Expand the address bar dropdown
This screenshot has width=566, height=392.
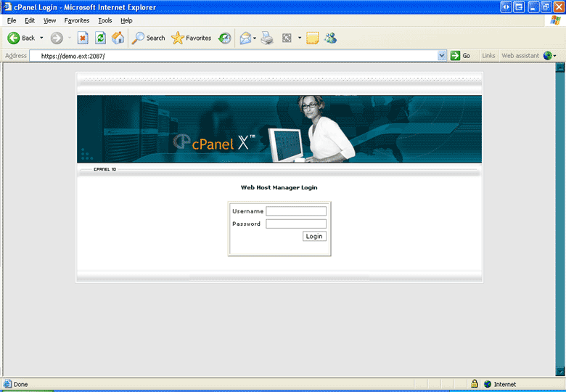(x=441, y=56)
